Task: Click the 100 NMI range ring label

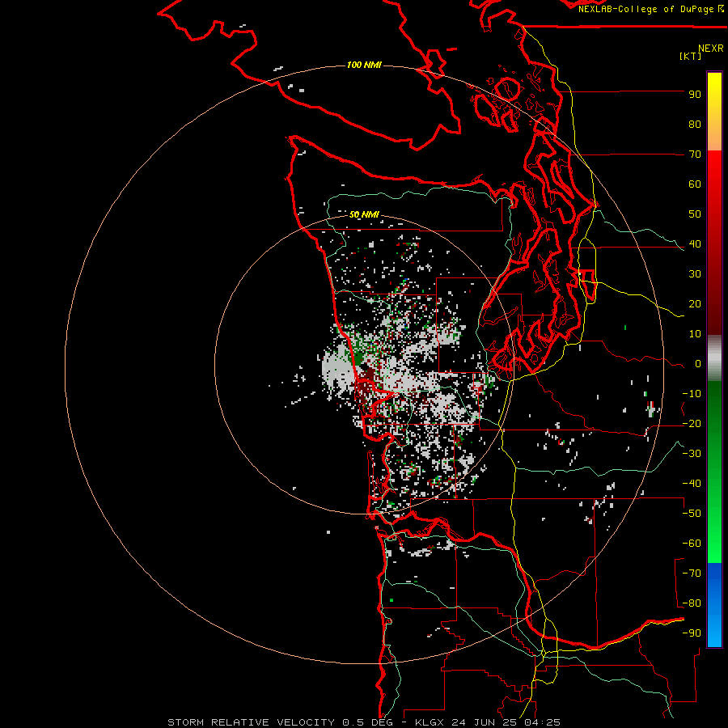Action: coord(364,65)
